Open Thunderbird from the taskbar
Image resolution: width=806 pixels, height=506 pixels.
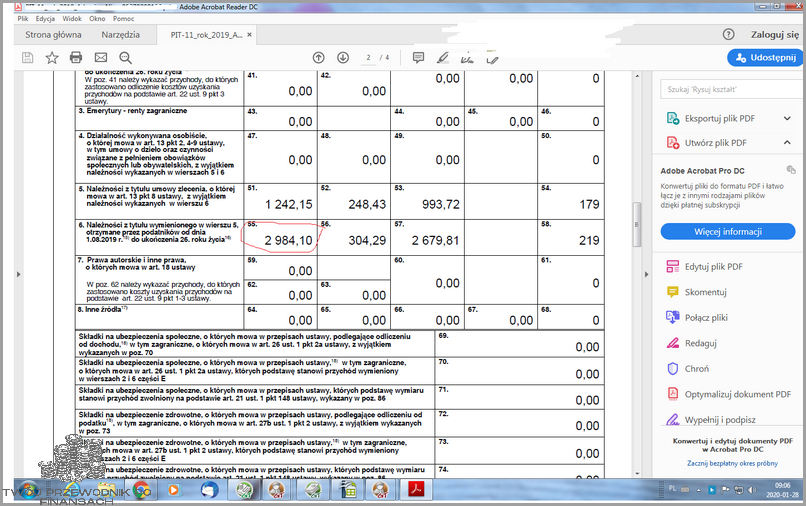(210, 490)
